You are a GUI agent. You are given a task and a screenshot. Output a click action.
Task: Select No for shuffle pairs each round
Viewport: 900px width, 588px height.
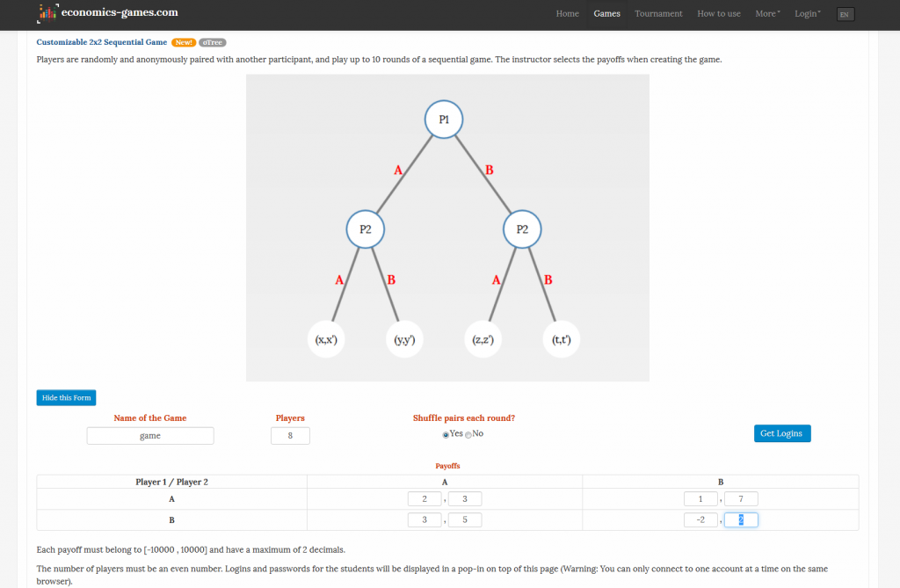click(468, 434)
